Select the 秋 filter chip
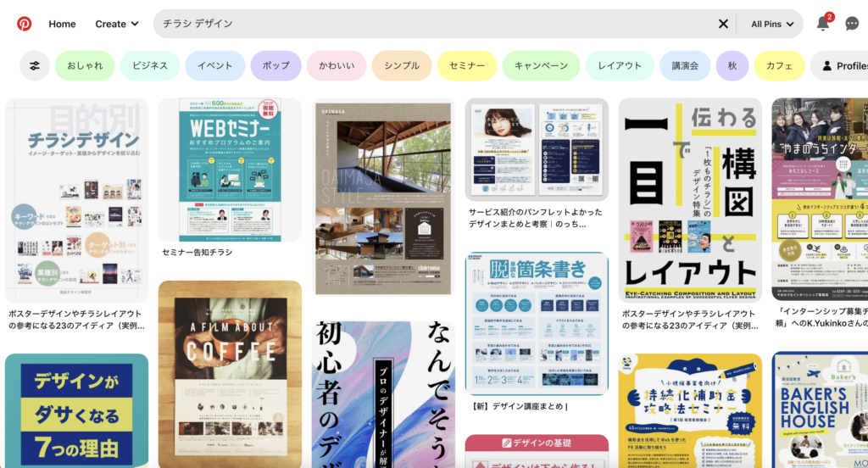Screen dimensions: 868x468 coord(732,65)
